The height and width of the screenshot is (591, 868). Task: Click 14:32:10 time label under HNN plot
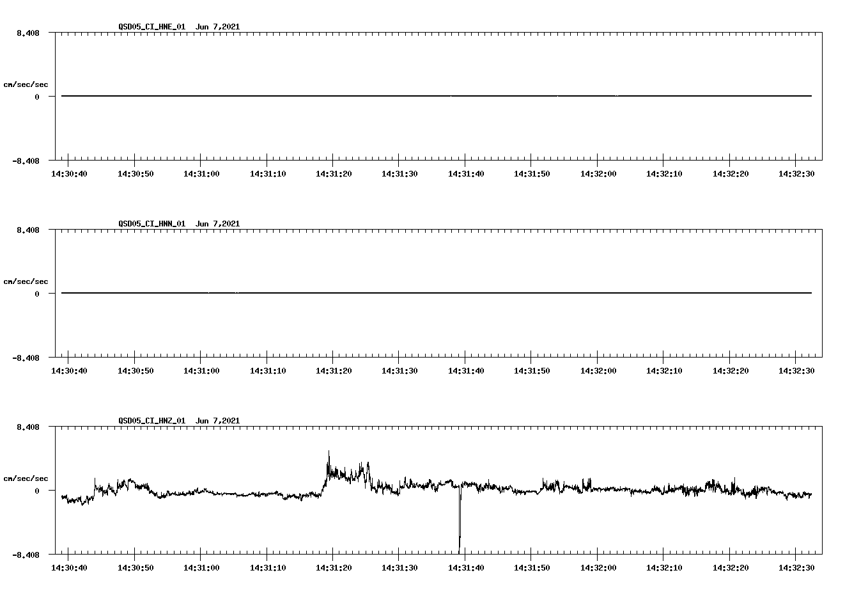point(664,370)
